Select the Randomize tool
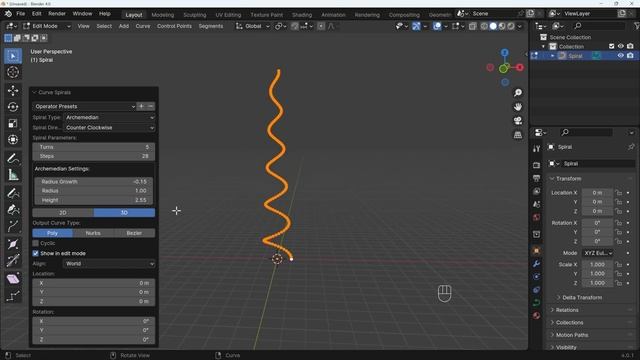The width and height of the screenshot is (640, 360). coord(13,296)
